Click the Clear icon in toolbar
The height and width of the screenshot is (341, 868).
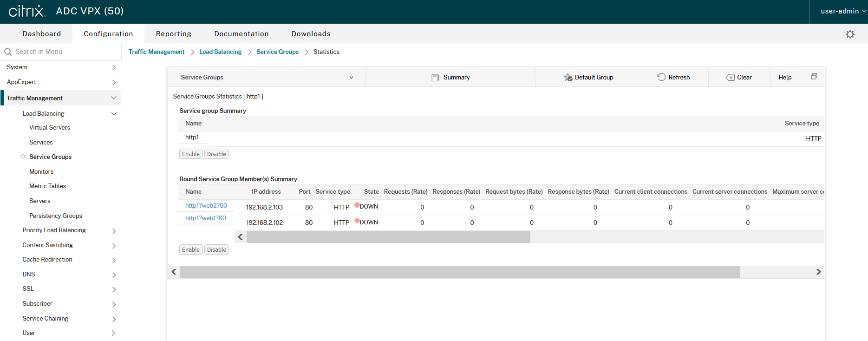click(x=730, y=78)
